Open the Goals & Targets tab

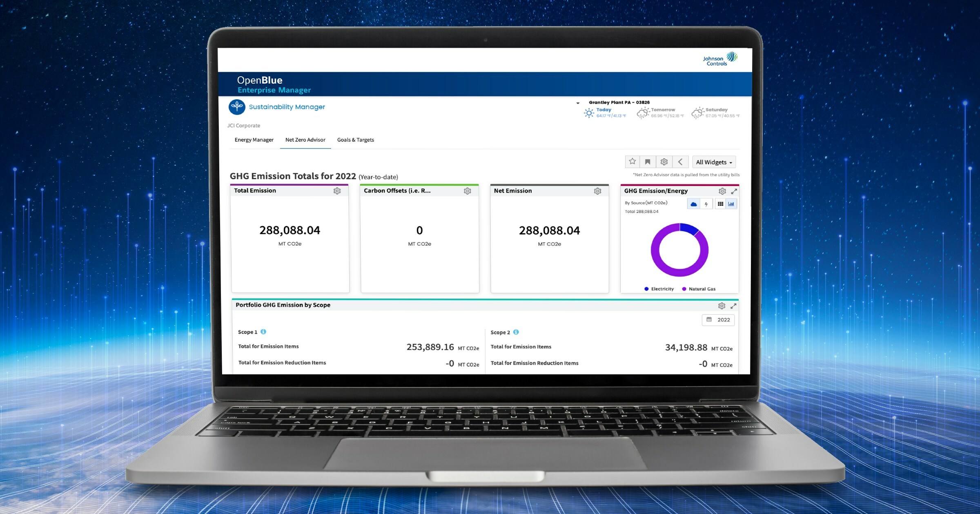tap(355, 140)
